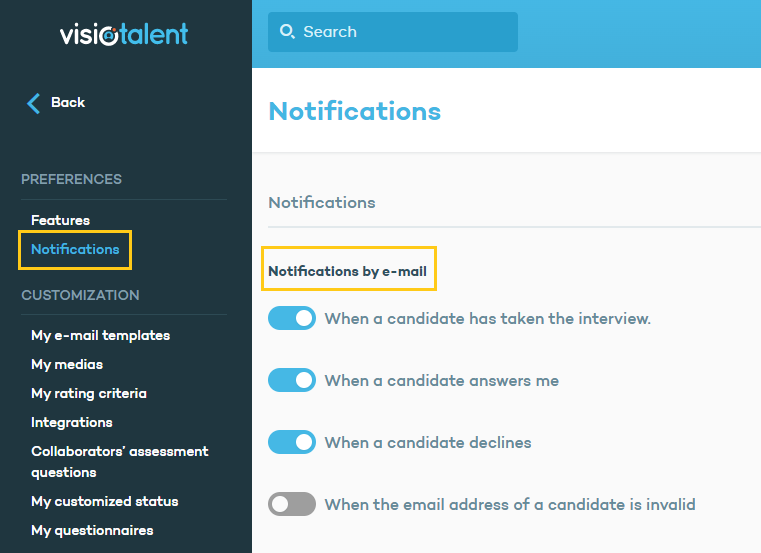
Task: Click the Notifications page heading
Action: (354, 110)
